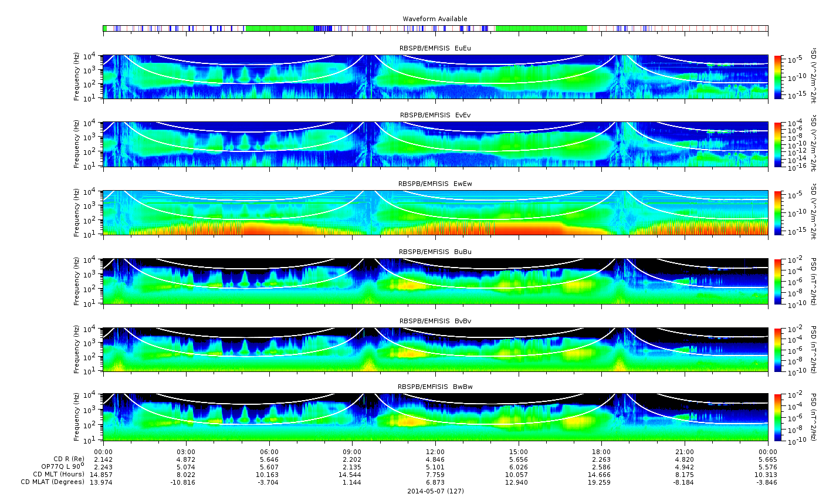Click the BwBw PSD color bar
Screen dimensions: 826x504
(778, 417)
